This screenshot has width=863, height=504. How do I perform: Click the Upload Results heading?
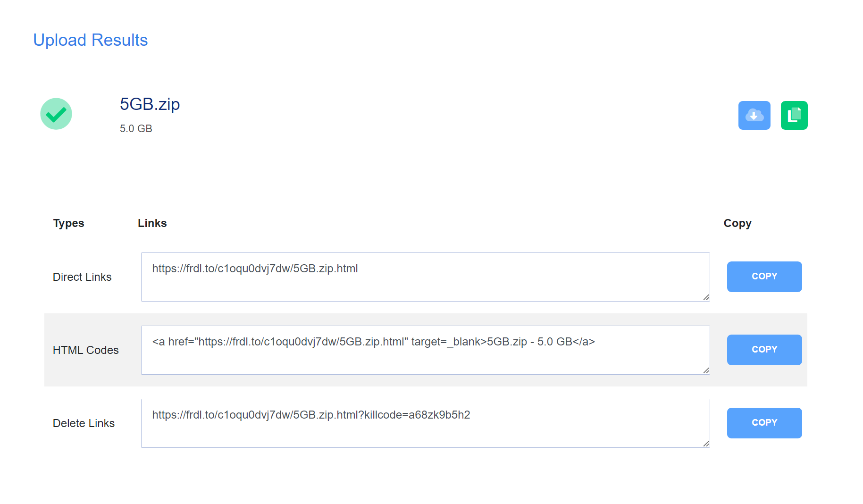point(90,40)
